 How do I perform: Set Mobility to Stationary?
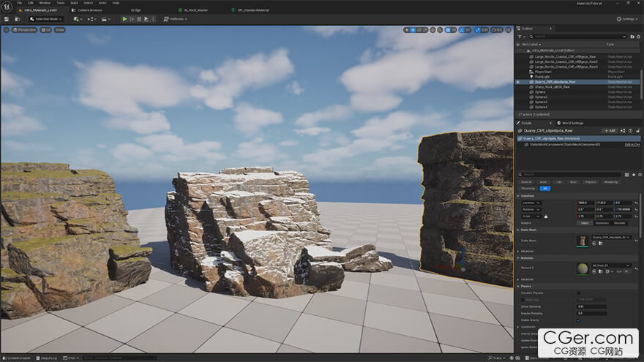coord(602,223)
